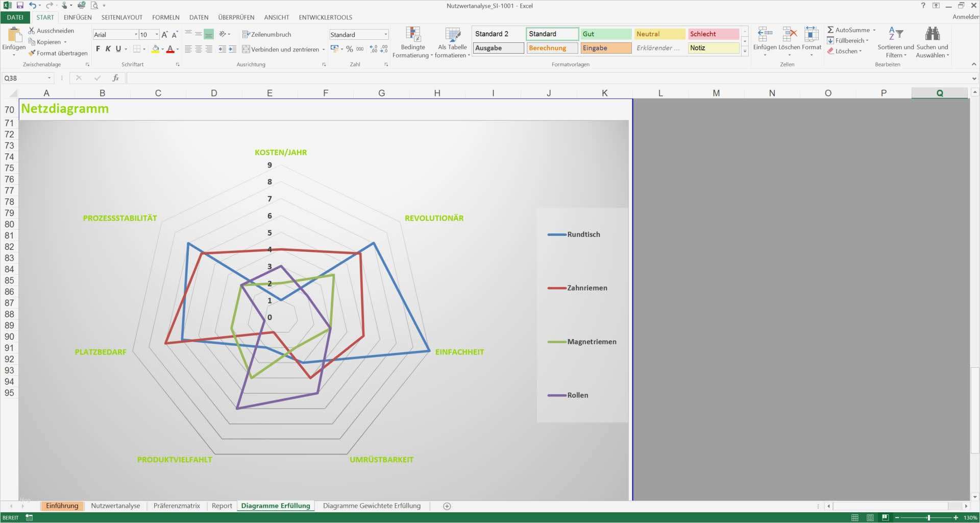The image size is (980, 523).
Task: Click the macro recording icon in status bar
Action: [x=30, y=517]
